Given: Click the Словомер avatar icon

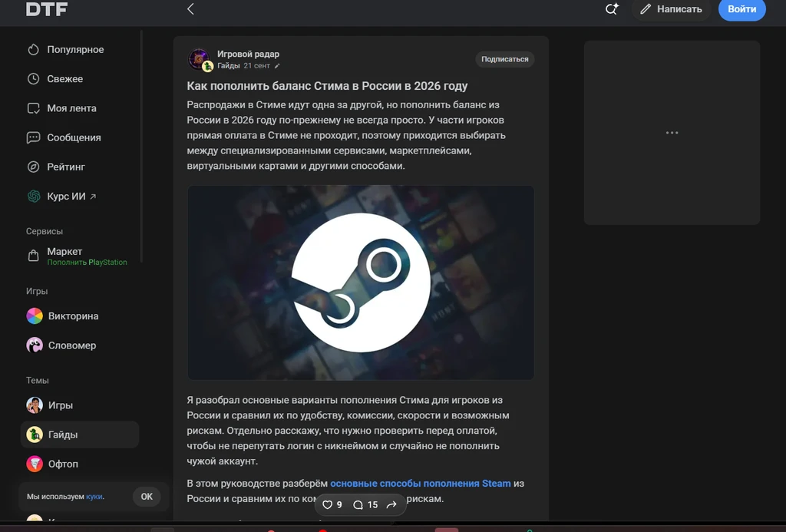Looking at the screenshot, I should pos(34,345).
